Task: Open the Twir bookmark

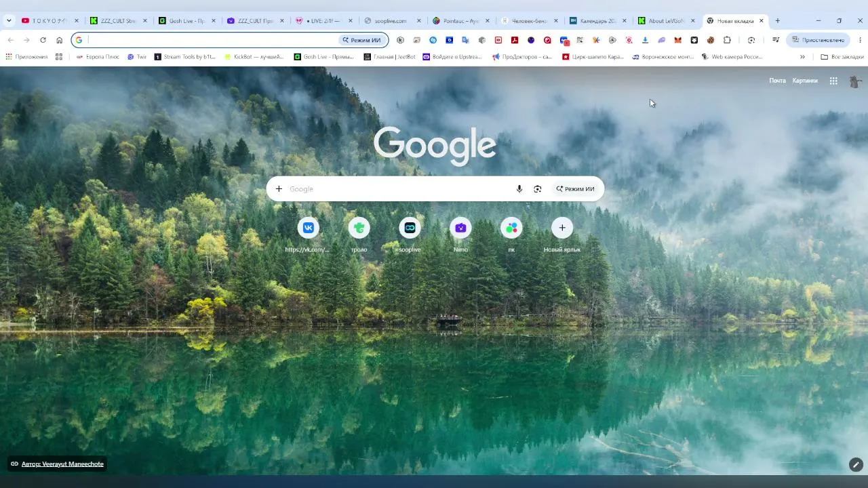Action: pos(136,57)
